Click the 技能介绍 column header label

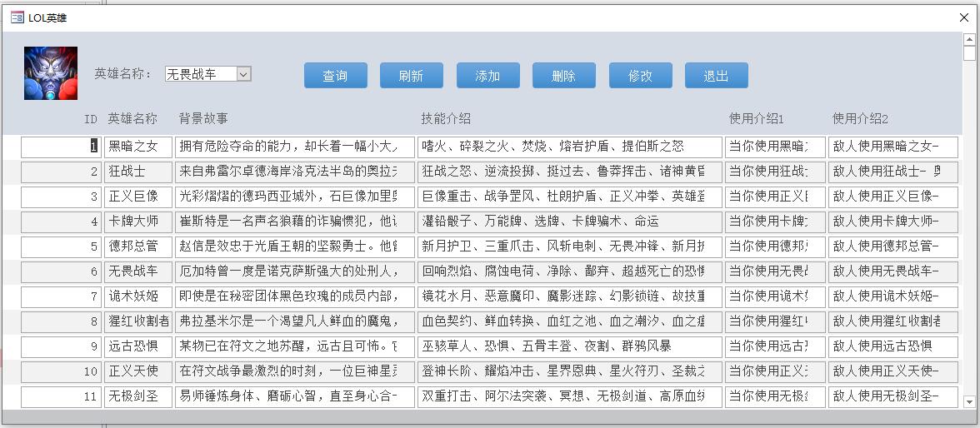[x=446, y=118]
